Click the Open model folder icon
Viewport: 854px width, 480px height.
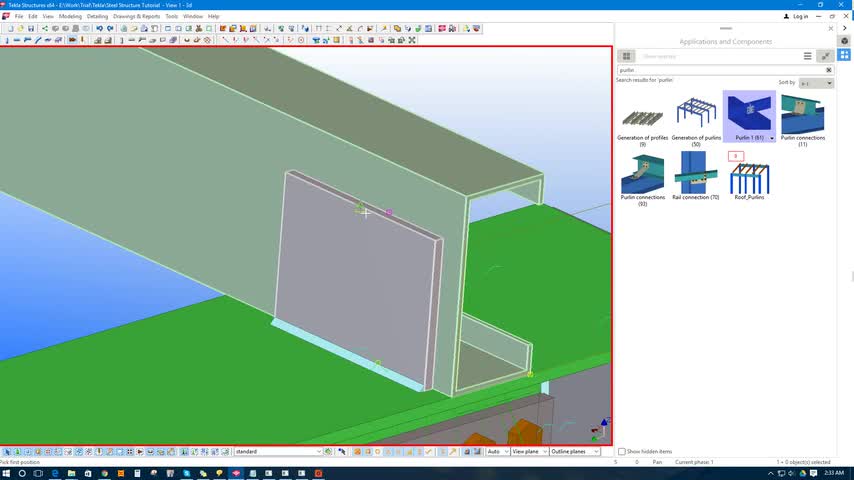21,28
